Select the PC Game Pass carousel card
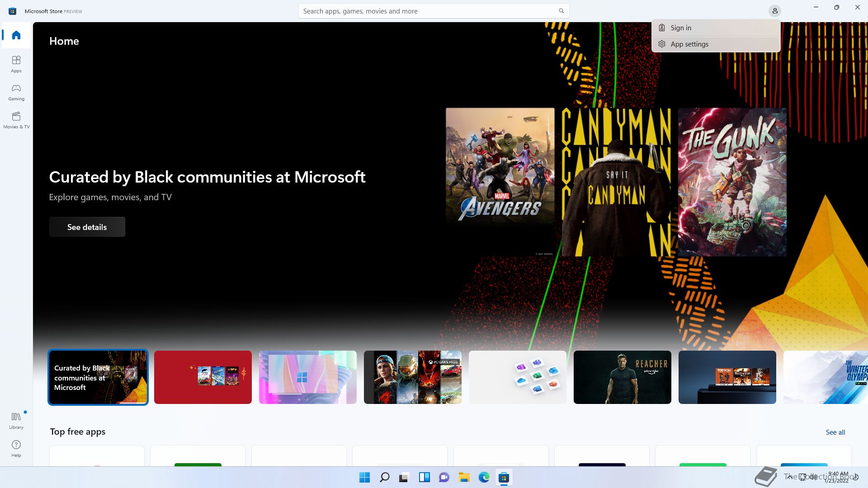868x488 pixels. coord(413,377)
